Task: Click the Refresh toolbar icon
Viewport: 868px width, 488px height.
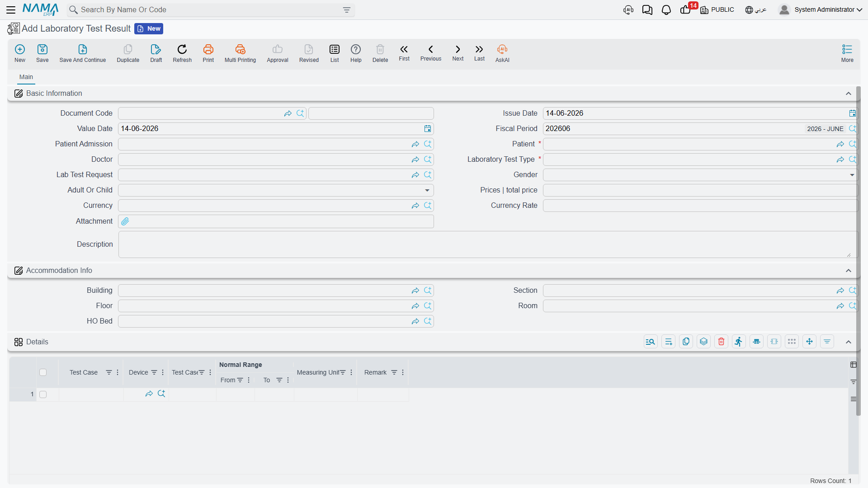Action: tap(182, 49)
